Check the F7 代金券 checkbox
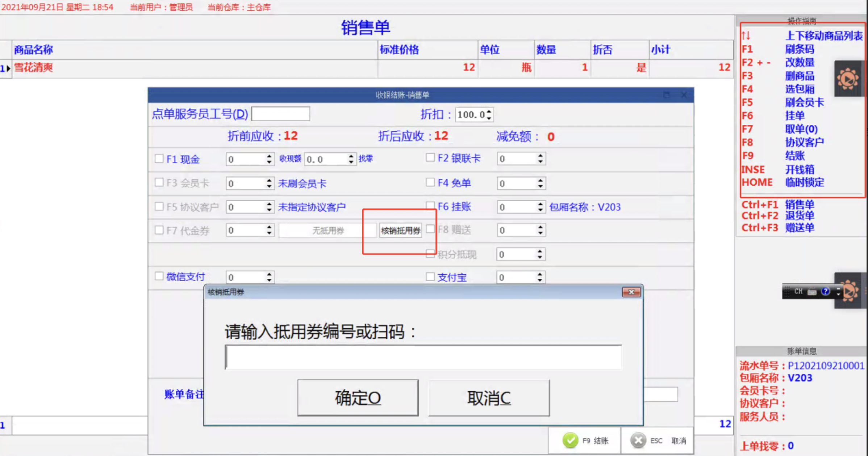Viewport: 868px width, 456px height. point(159,230)
